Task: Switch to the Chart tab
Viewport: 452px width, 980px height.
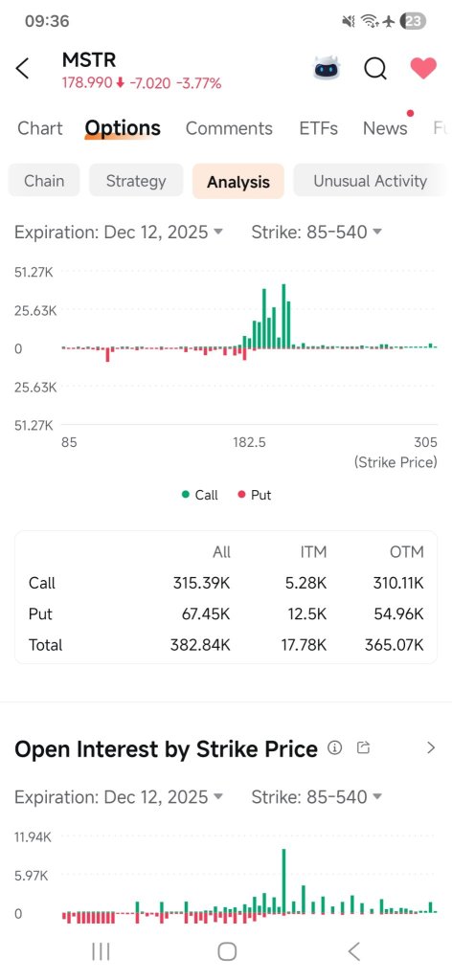Action: 40,128
